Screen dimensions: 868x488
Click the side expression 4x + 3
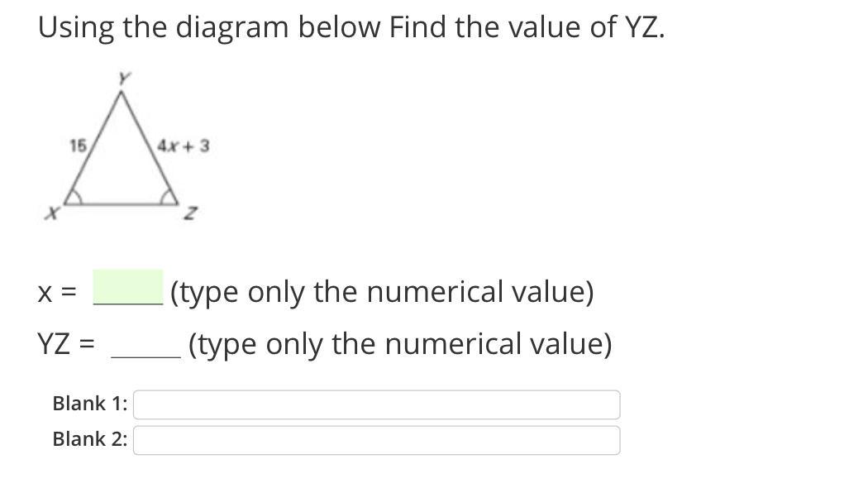(184, 146)
